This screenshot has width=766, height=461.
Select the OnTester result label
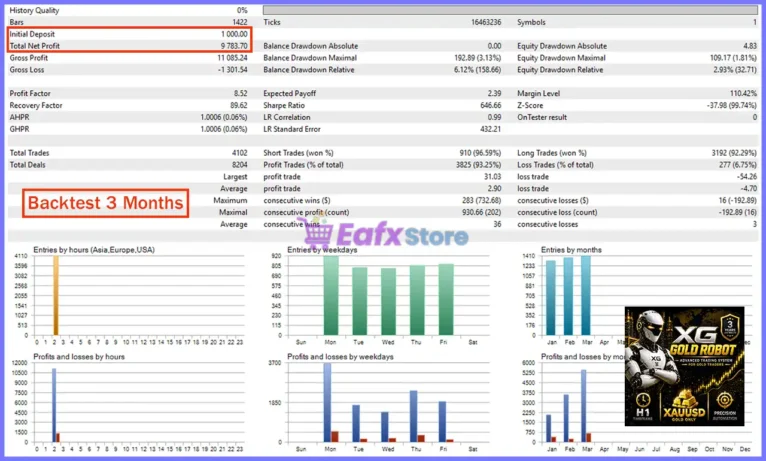[542, 117]
